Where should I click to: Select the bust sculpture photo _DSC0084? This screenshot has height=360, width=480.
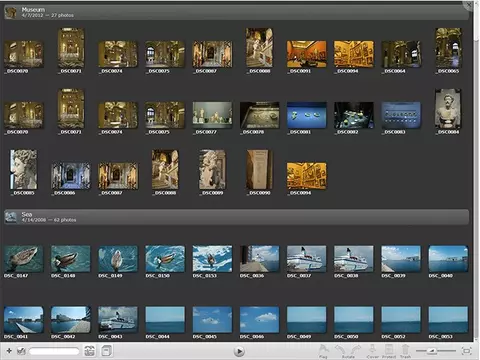pyautogui.click(x=448, y=109)
